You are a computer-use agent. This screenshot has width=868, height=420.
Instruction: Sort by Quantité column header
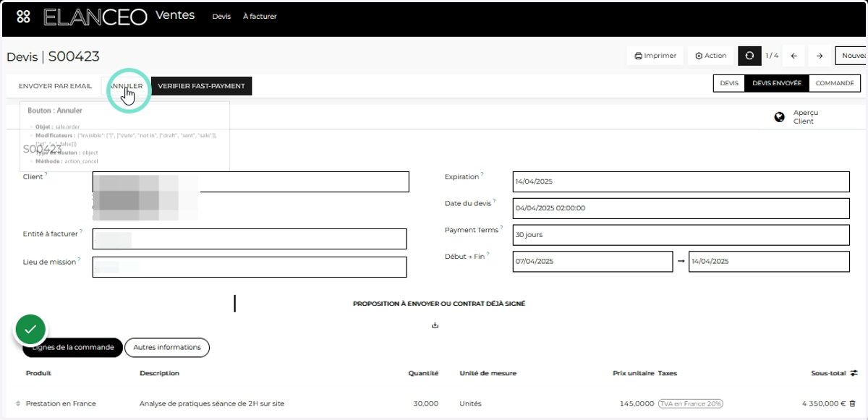coord(423,373)
